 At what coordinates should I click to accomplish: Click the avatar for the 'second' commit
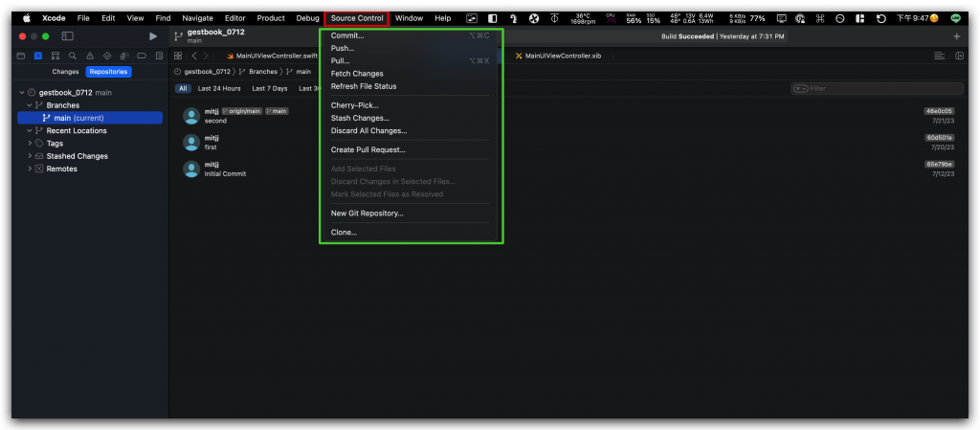[191, 116]
